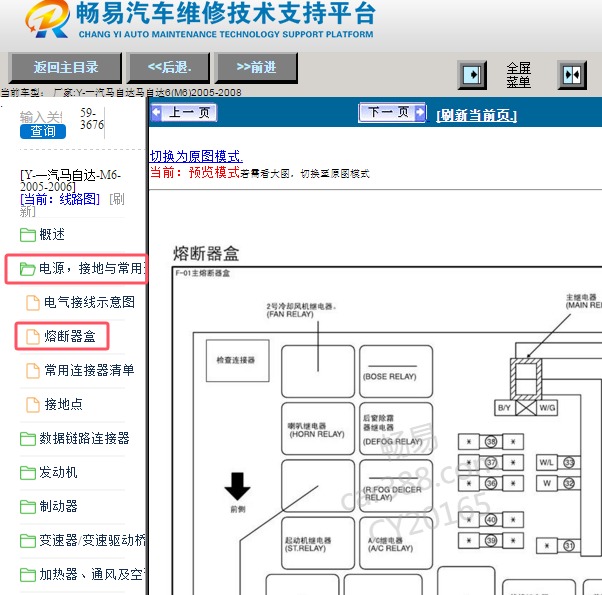Click the HORN RELAY box in the diagram
This screenshot has width=602, height=595.
pos(318,429)
